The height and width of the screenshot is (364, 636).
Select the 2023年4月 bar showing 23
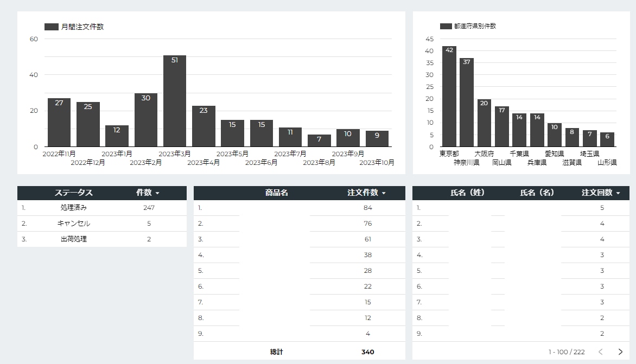tap(203, 126)
